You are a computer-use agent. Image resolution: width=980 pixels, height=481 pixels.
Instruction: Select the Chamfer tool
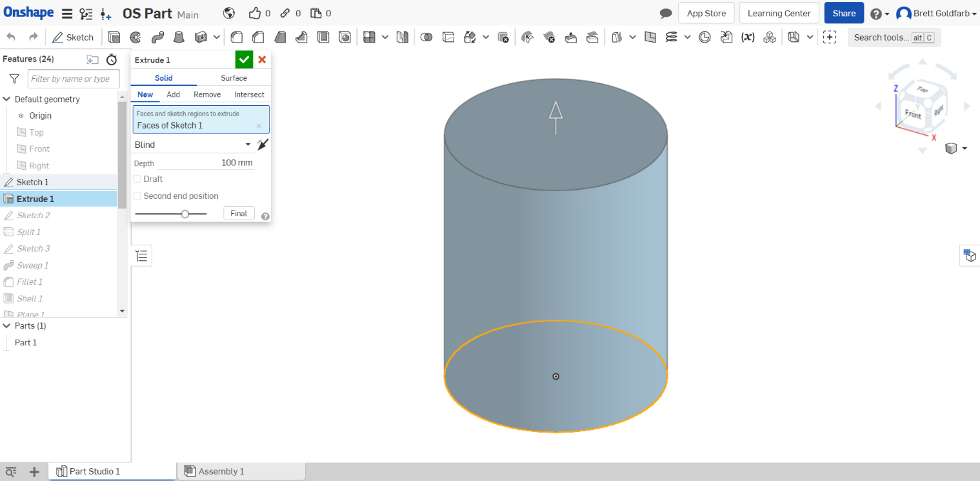(x=258, y=37)
